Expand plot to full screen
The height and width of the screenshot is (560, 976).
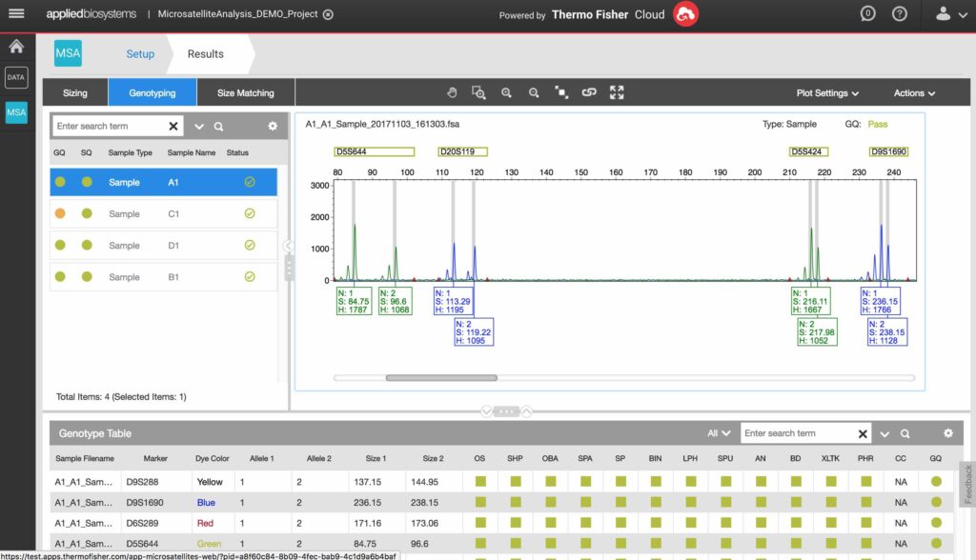tap(617, 93)
